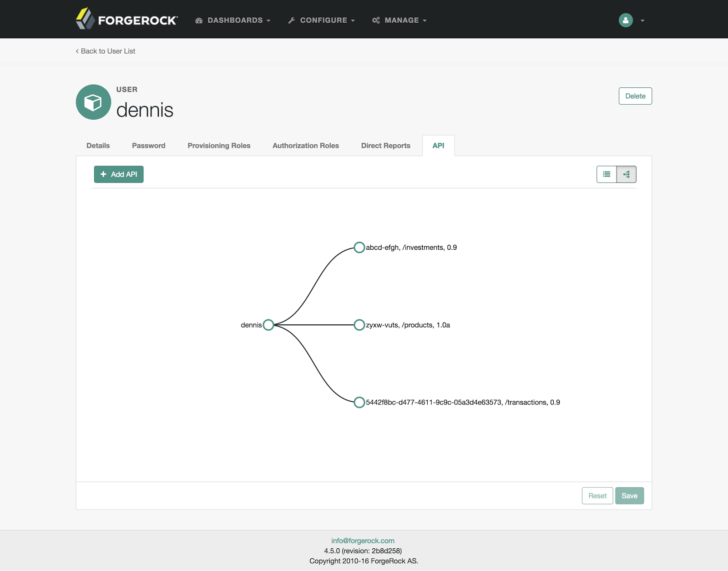Open the account dropdown arrow
The height and width of the screenshot is (571, 728).
pos(642,20)
